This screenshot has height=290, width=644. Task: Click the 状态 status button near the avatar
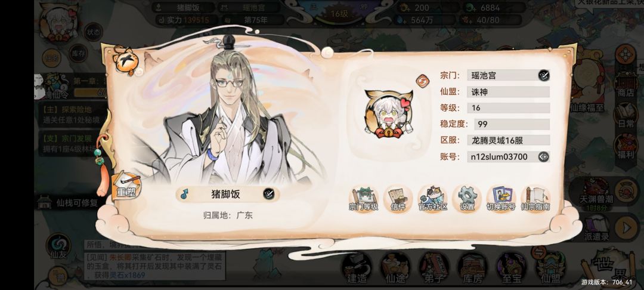click(x=93, y=33)
